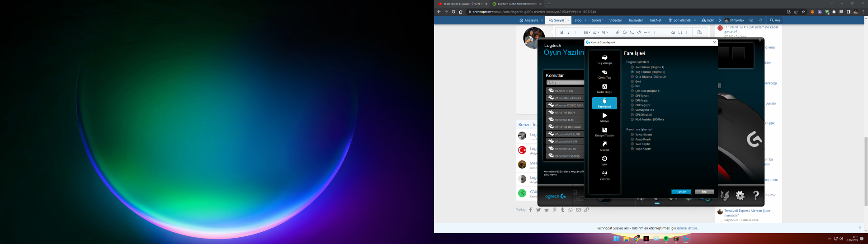Image resolution: width=868 pixels, height=244 pixels.
Task: Select the İşlev command type
Action: click(x=604, y=161)
